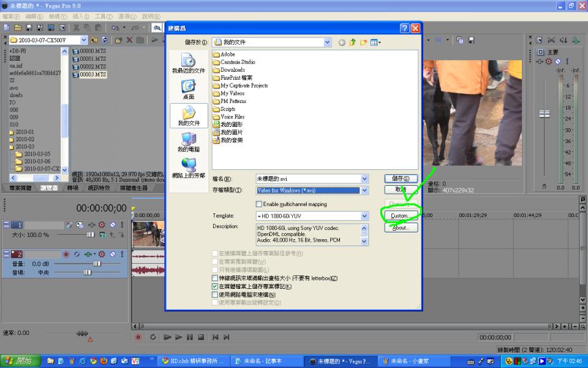Click the About... button
Image resolution: width=588 pixels, height=368 pixels.
(x=401, y=228)
